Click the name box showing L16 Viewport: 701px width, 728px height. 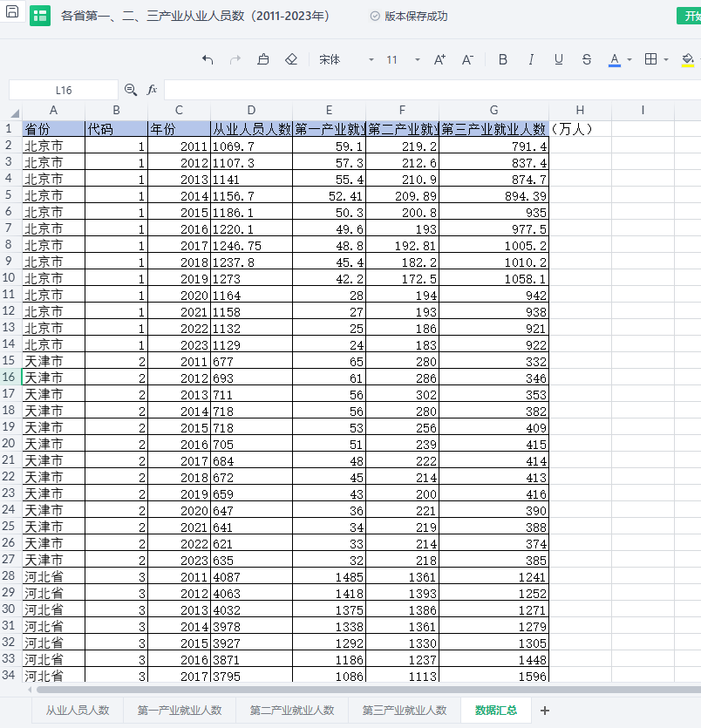64,90
